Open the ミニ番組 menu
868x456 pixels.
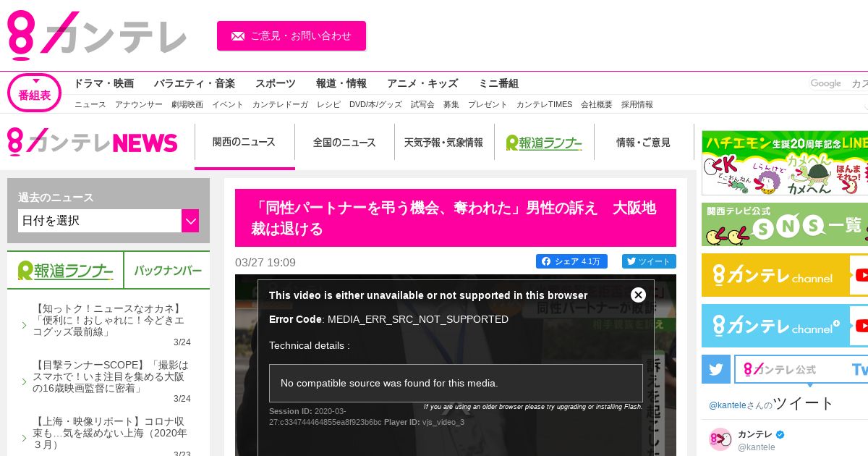[498, 83]
